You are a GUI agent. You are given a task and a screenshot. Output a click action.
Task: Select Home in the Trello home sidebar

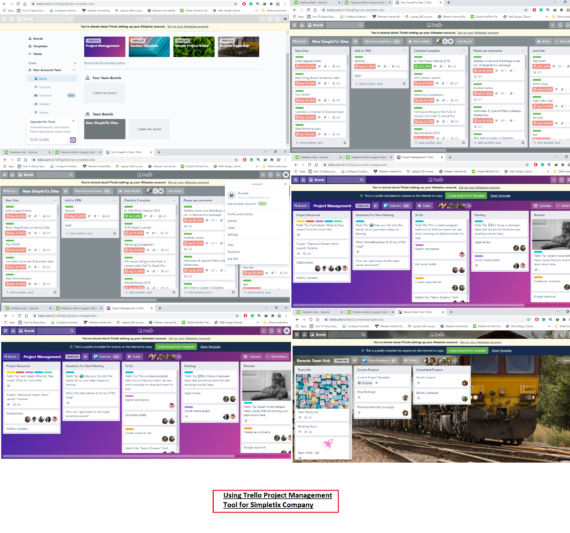click(x=35, y=54)
